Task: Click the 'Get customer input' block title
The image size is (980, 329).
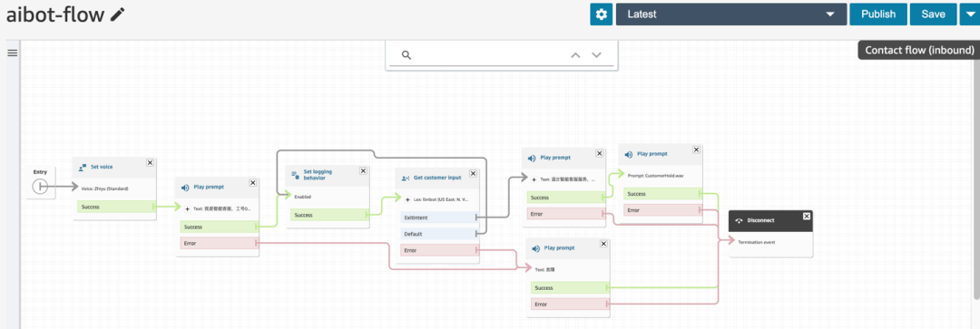Action: [437, 178]
